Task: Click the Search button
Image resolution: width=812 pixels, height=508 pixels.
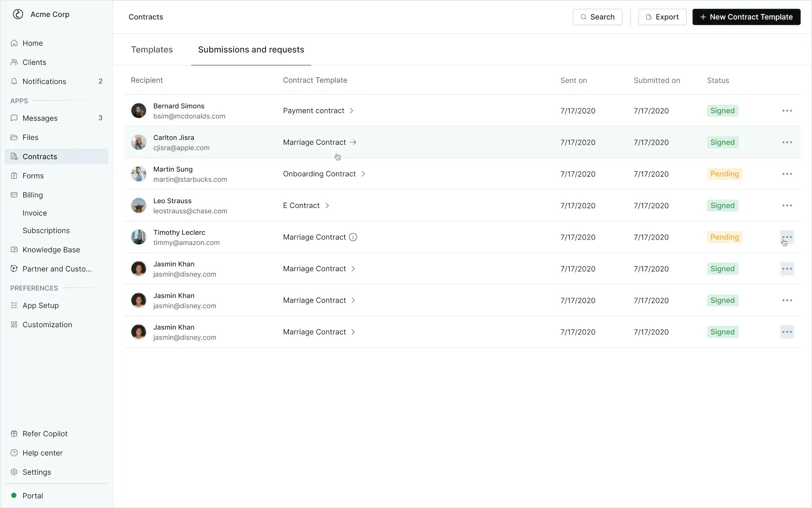Action: point(597,17)
